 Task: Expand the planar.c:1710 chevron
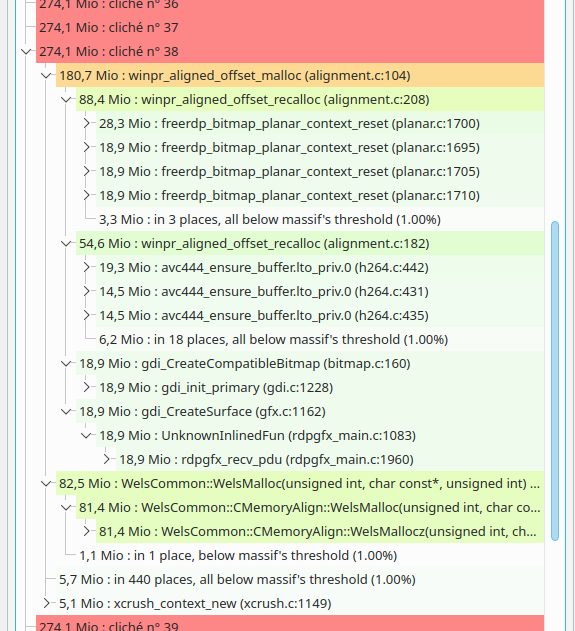coord(86,195)
